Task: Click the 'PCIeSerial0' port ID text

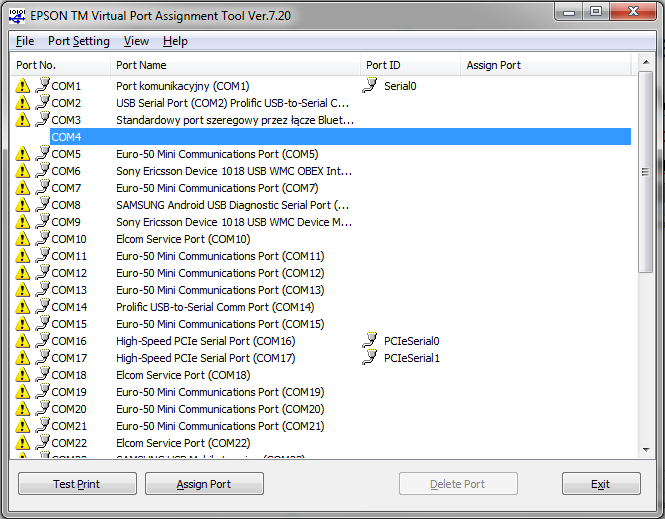Action: tap(411, 341)
